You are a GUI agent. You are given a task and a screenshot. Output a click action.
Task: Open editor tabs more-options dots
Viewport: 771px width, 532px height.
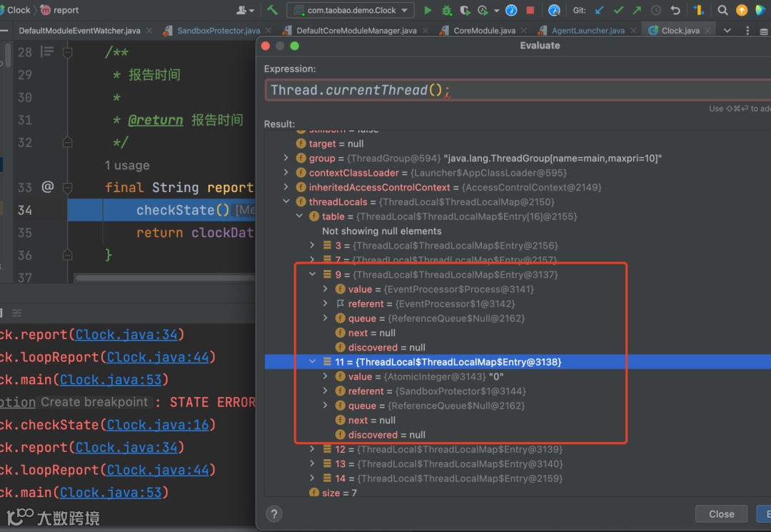[747, 31]
